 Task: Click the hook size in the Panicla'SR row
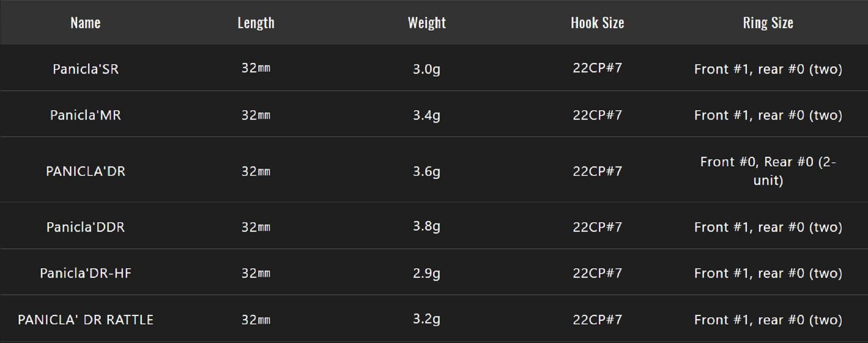coord(597,68)
